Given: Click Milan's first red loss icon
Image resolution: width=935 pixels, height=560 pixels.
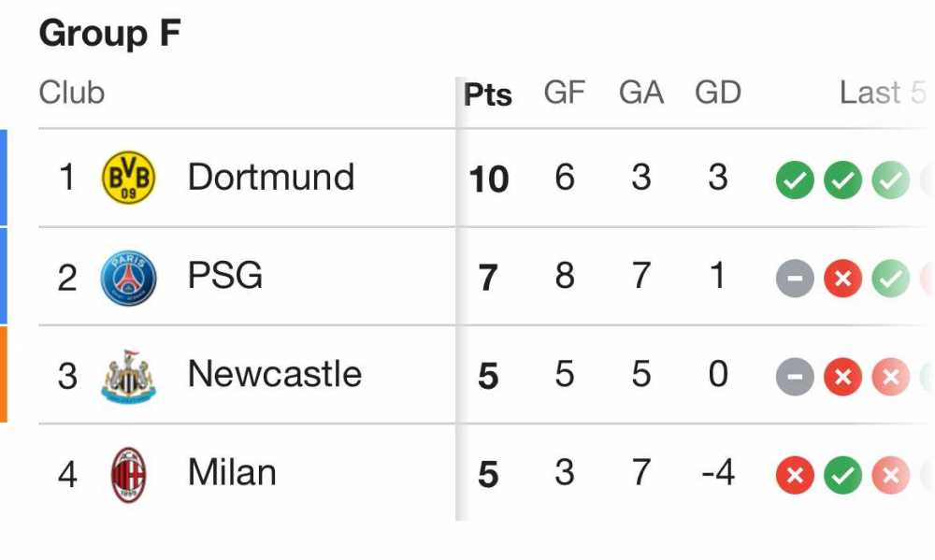Looking at the screenshot, I should point(795,476).
